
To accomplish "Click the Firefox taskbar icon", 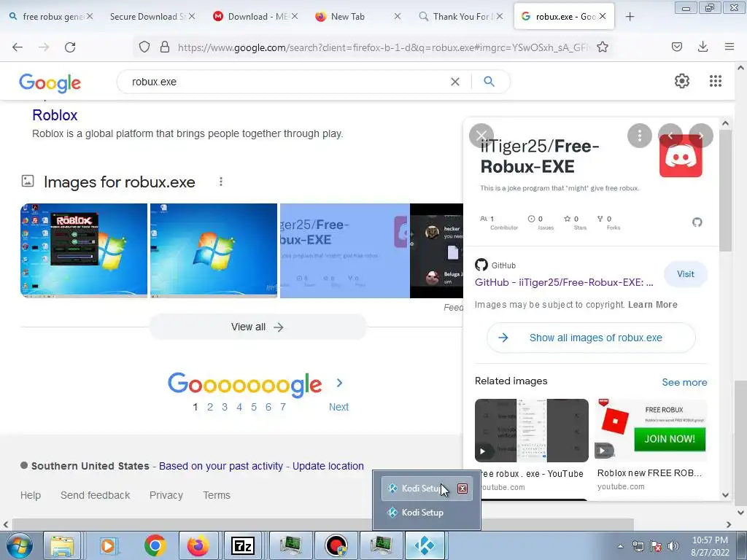I will [198, 545].
